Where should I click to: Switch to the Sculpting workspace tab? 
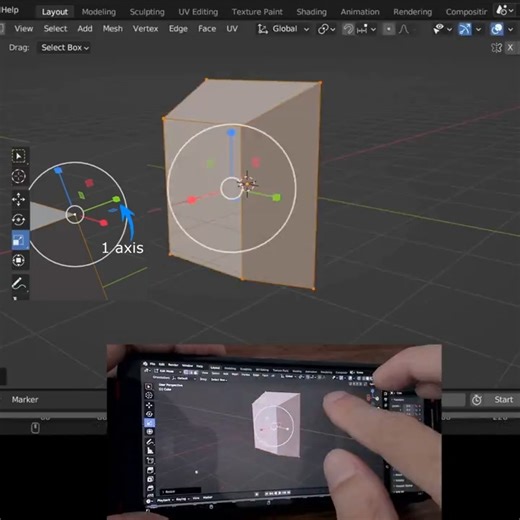(147, 12)
